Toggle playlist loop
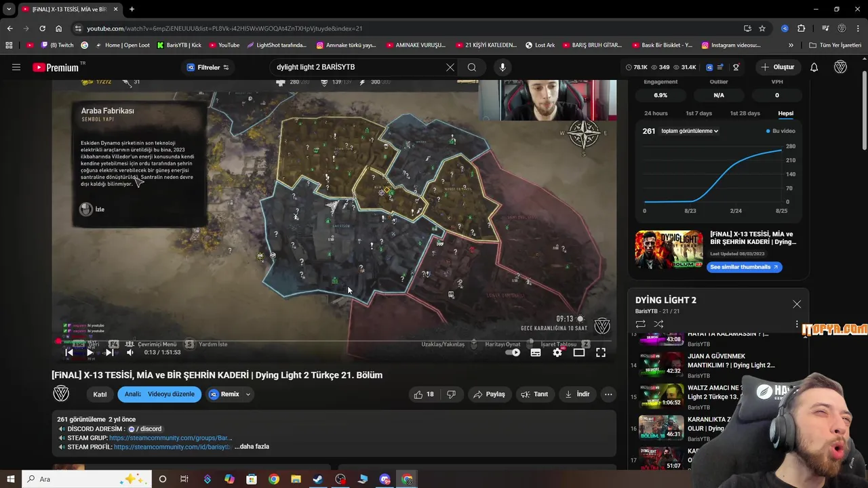868x488 pixels. click(640, 324)
